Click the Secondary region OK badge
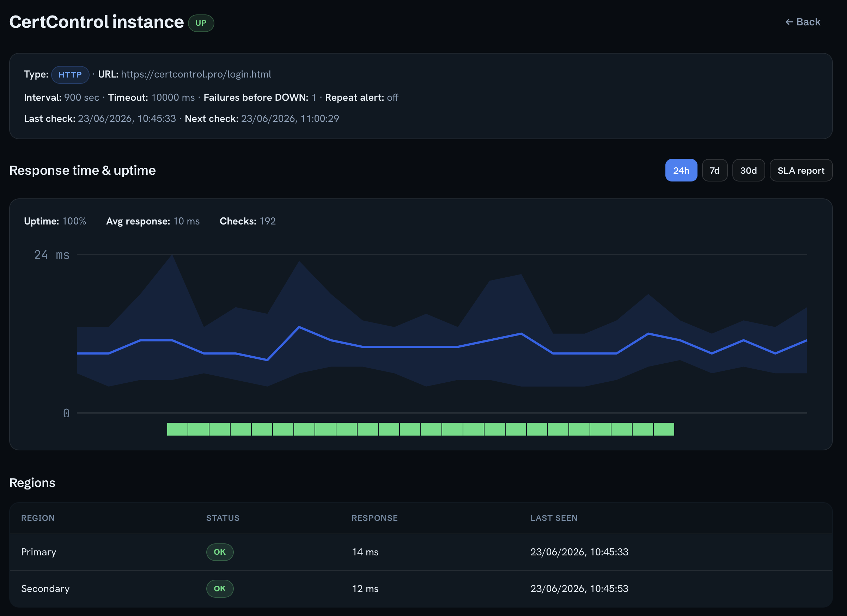 coord(220,589)
